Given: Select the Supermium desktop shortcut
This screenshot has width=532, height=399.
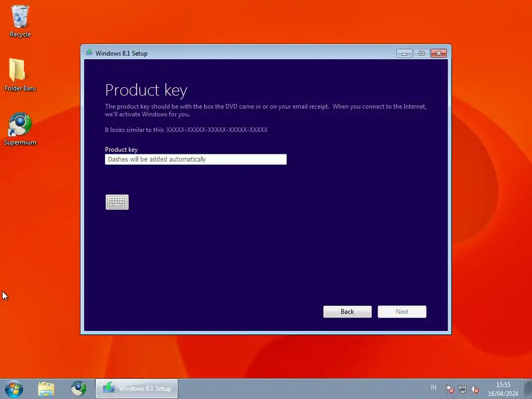Looking at the screenshot, I should tap(20, 129).
